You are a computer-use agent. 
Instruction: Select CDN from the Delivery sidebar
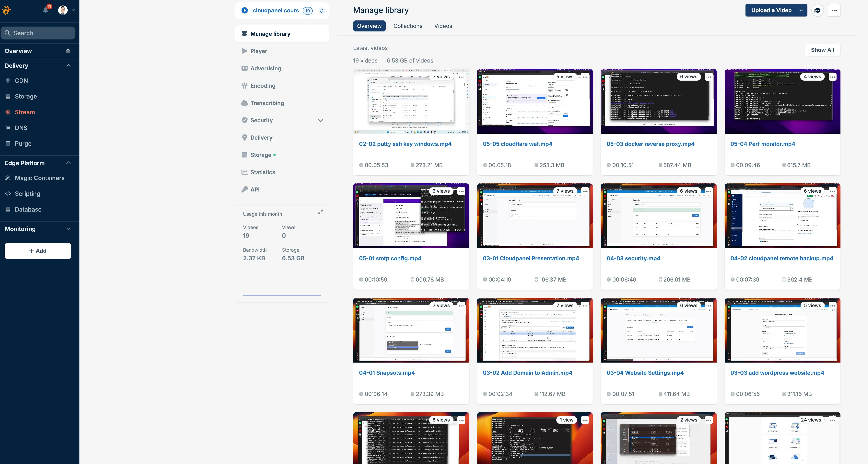click(x=21, y=81)
